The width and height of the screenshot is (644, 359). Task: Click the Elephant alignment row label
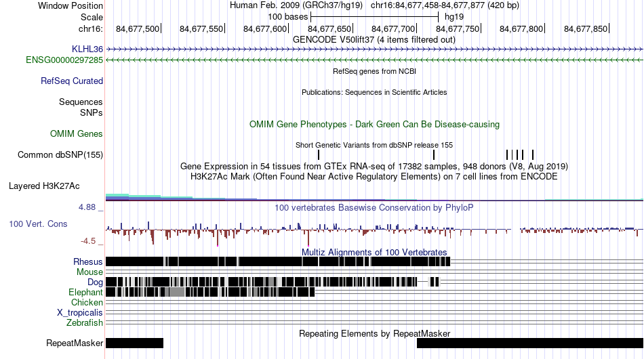point(85,292)
